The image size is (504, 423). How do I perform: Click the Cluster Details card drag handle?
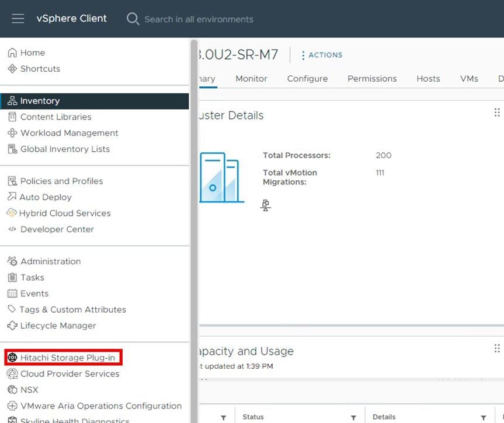[x=497, y=113]
